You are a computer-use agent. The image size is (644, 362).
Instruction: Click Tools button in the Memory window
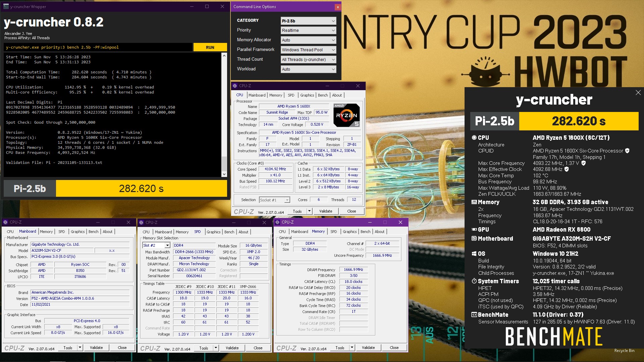click(x=340, y=348)
